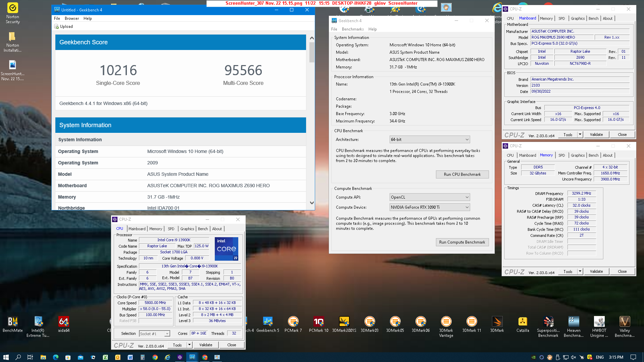The height and width of the screenshot is (362, 644).
Task: Click the Upload icon in Geekbench results
Action: point(56,27)
